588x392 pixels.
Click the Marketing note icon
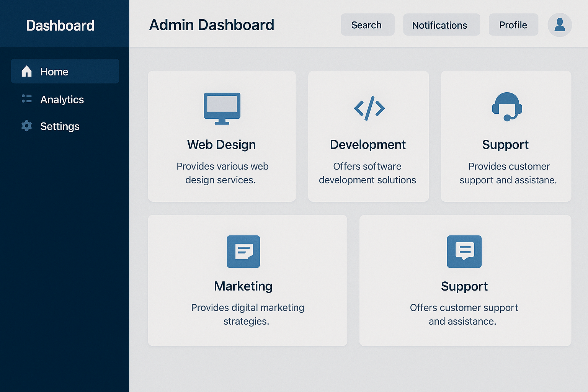pos(243,252)
